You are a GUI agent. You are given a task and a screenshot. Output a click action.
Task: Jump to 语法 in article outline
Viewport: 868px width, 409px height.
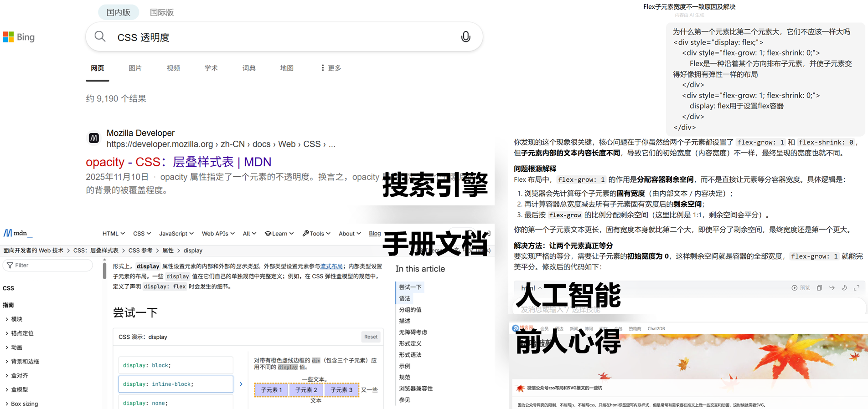pyautogui.click(x=405, y=298)
